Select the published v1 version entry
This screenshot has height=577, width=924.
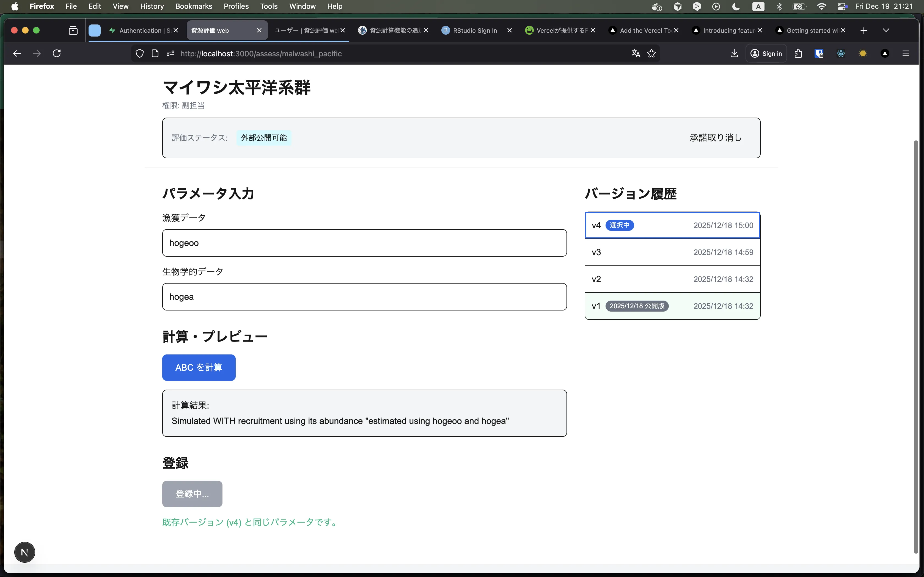[x=672, y=306]
